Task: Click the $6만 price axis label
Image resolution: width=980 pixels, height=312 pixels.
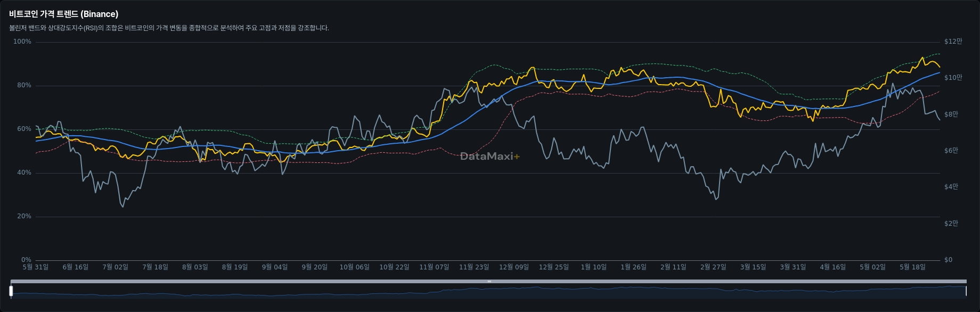Action: (x=951, y=151)
